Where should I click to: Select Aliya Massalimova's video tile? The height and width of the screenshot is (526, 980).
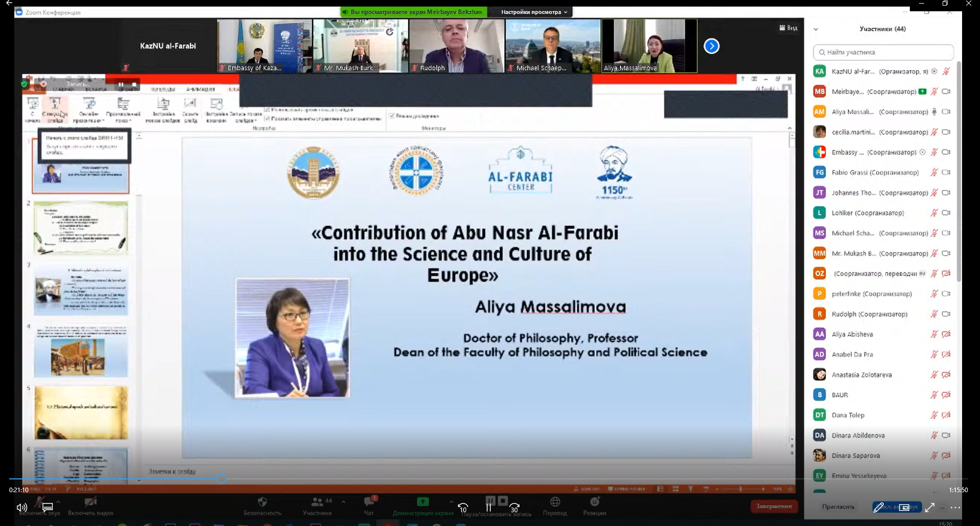(649, 46)
